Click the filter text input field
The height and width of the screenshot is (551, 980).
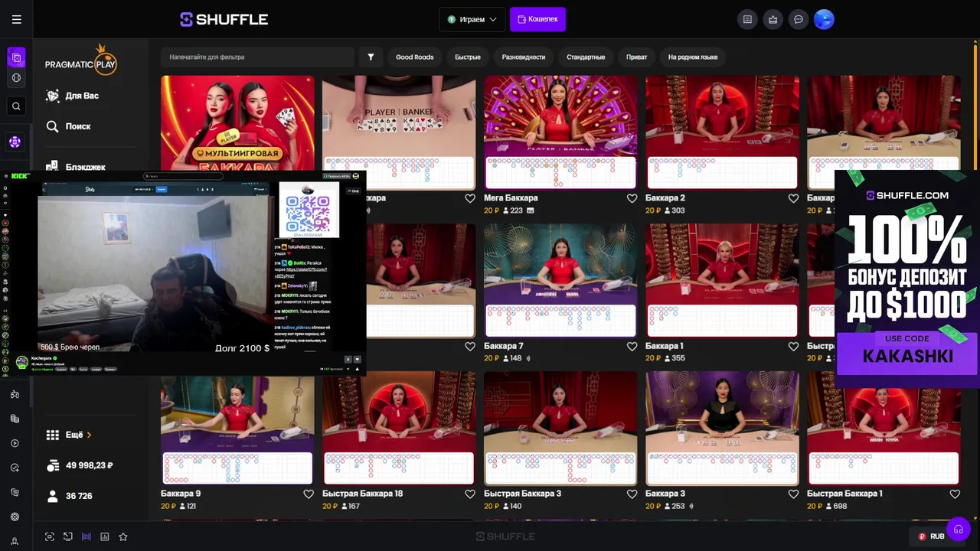point(257,57)
